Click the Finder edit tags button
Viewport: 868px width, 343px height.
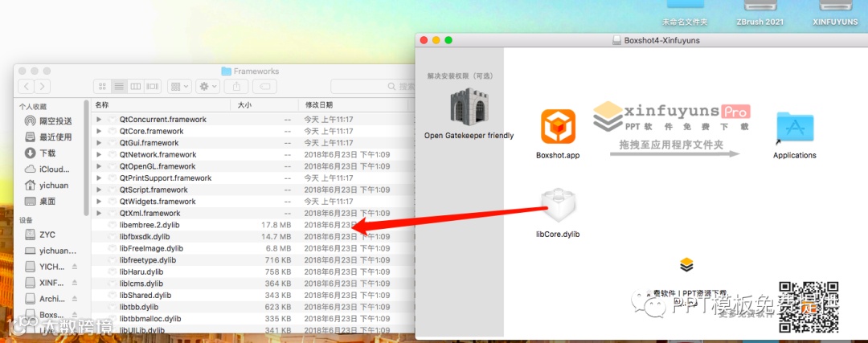[264, 86]
